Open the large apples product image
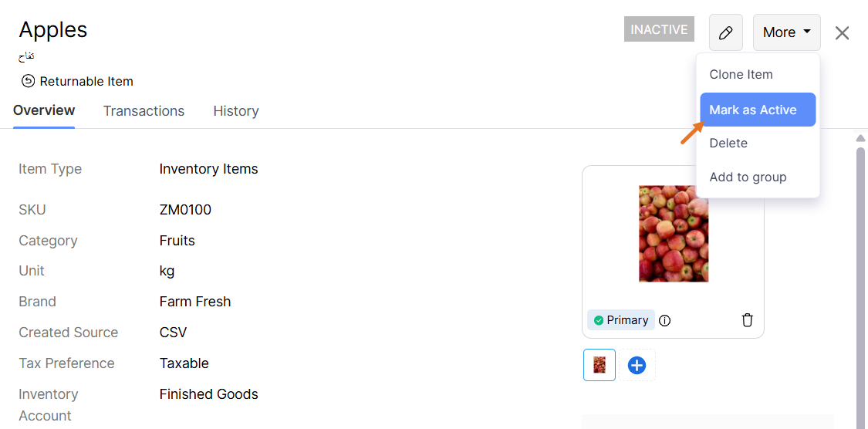 [673, 233]
